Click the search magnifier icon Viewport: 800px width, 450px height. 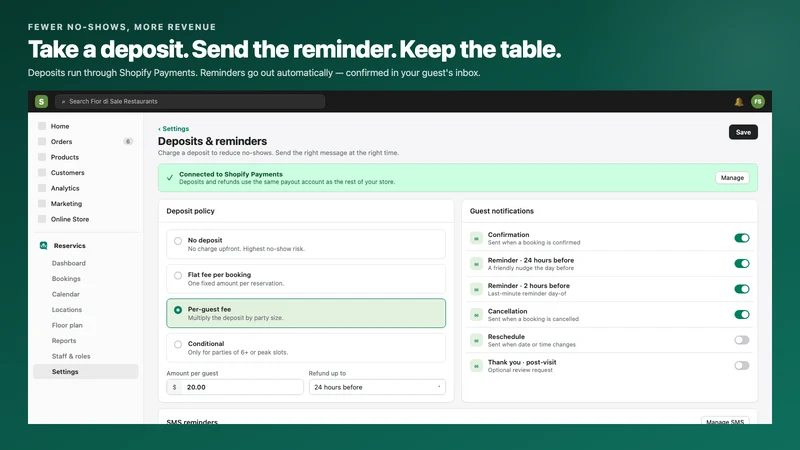click(63, 102)
